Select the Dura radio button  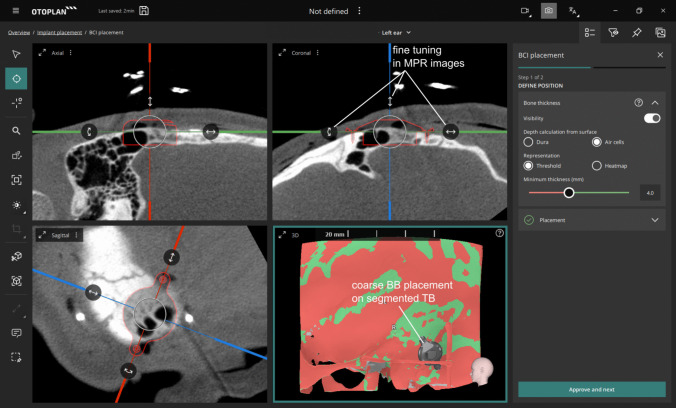528,142
